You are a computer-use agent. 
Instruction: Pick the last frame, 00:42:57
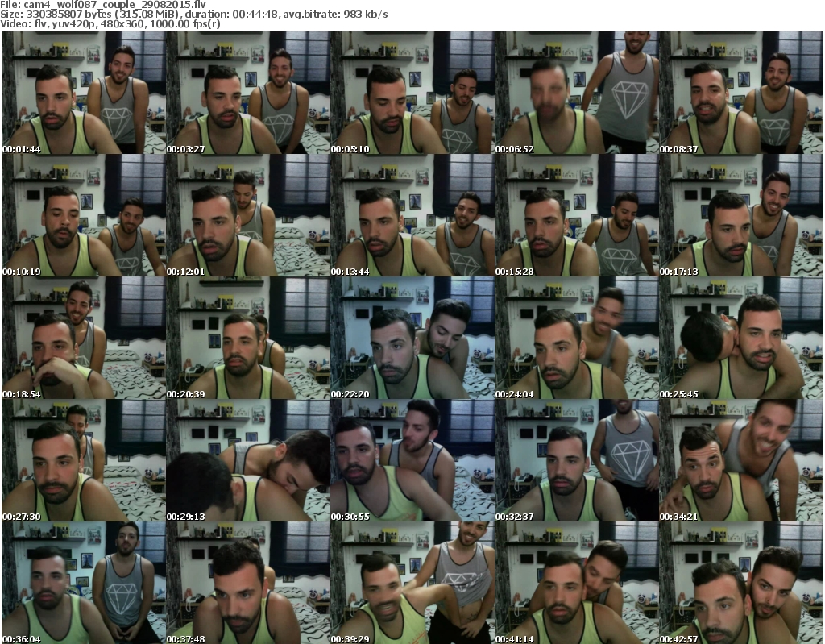(x=741, y=583)
